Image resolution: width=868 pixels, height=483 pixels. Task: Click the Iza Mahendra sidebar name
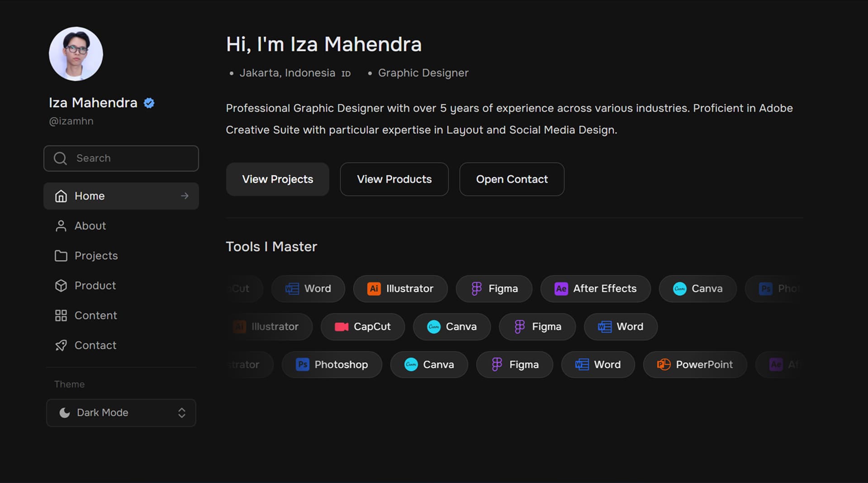pos(93,103)
